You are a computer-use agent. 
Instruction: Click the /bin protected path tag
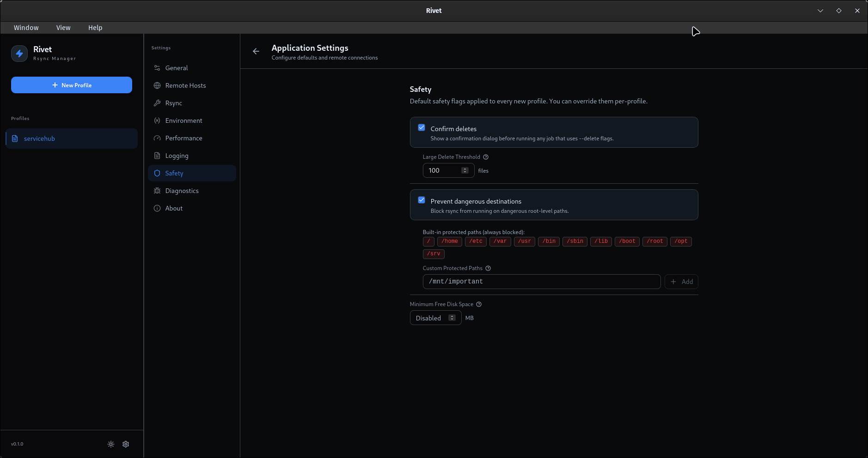pyautogui.click(x=549, y=241)
